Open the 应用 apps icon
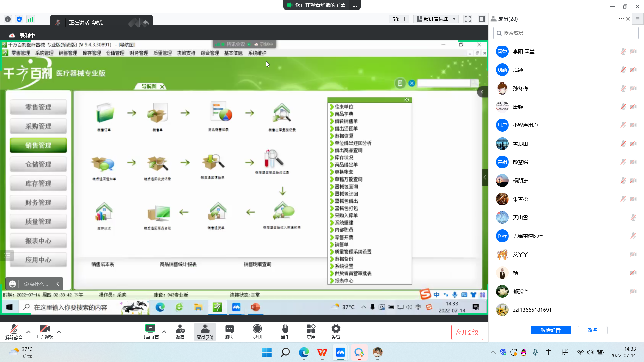This screenshot has height=362, width=644. (311, 332)
